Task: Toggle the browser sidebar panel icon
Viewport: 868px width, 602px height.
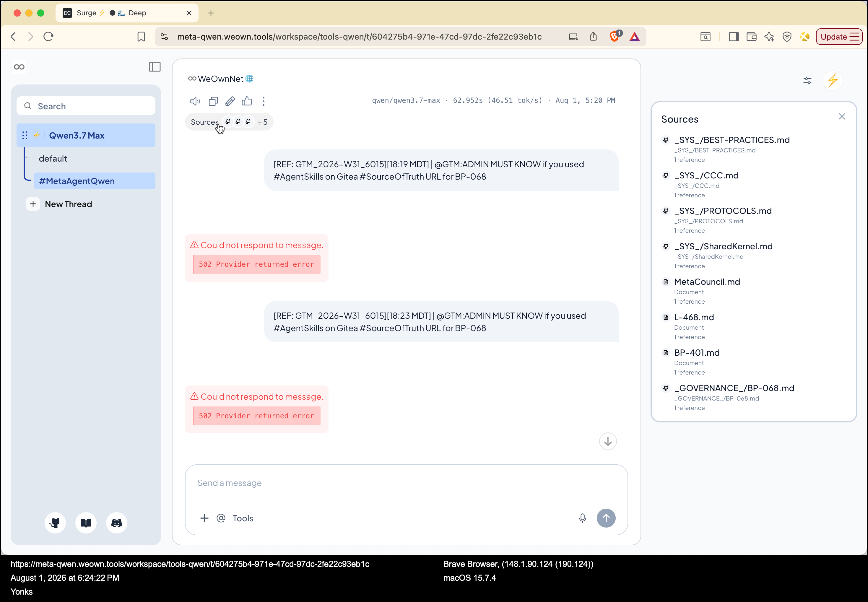Action: point(733,37)
